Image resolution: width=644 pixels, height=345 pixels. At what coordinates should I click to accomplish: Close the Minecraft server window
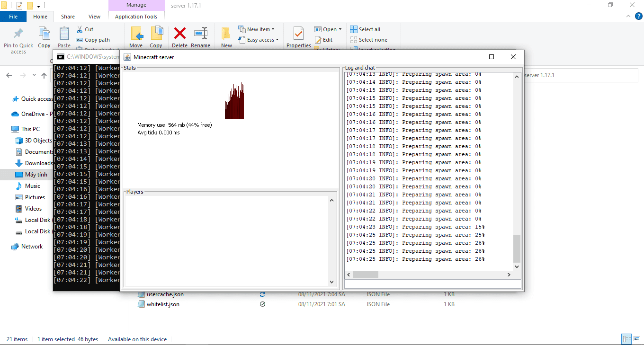pyautogui.click(x=513, y=57)
